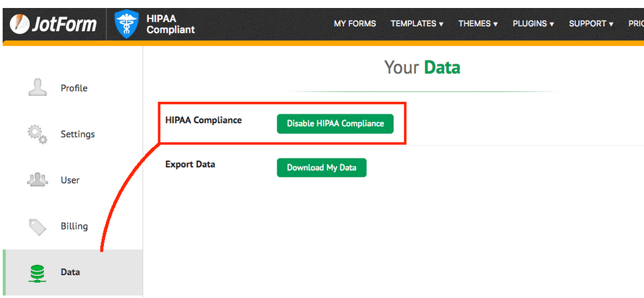Viewport: 644px width, 298px height.
Task: Expand the TEMPLATES dropdown menu
Action: [x=417, y=24]
